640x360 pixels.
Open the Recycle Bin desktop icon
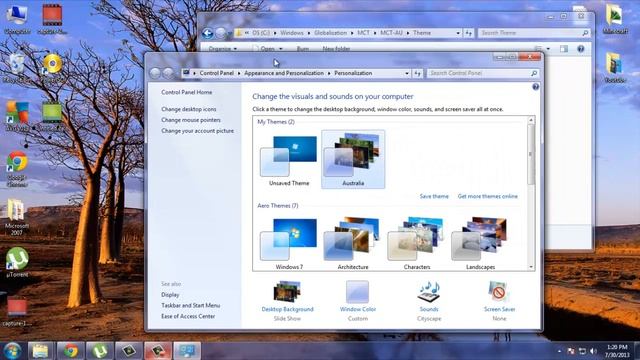(16, 69)
